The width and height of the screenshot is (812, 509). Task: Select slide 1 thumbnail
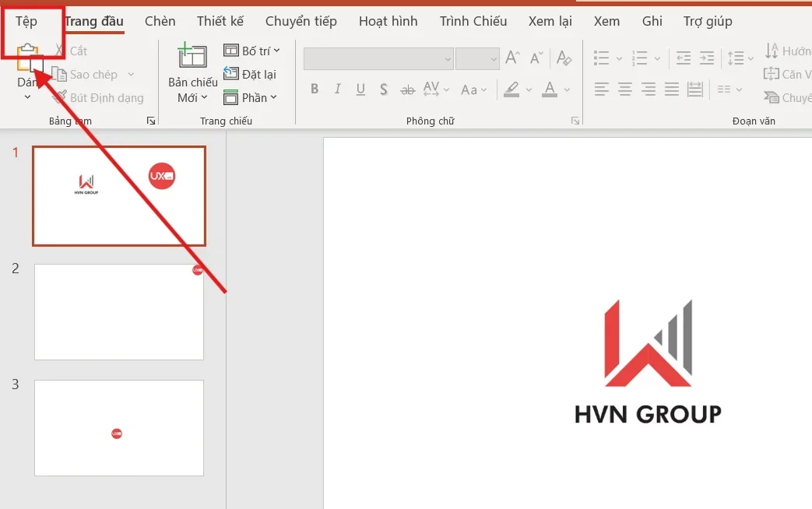click(119, 195)
